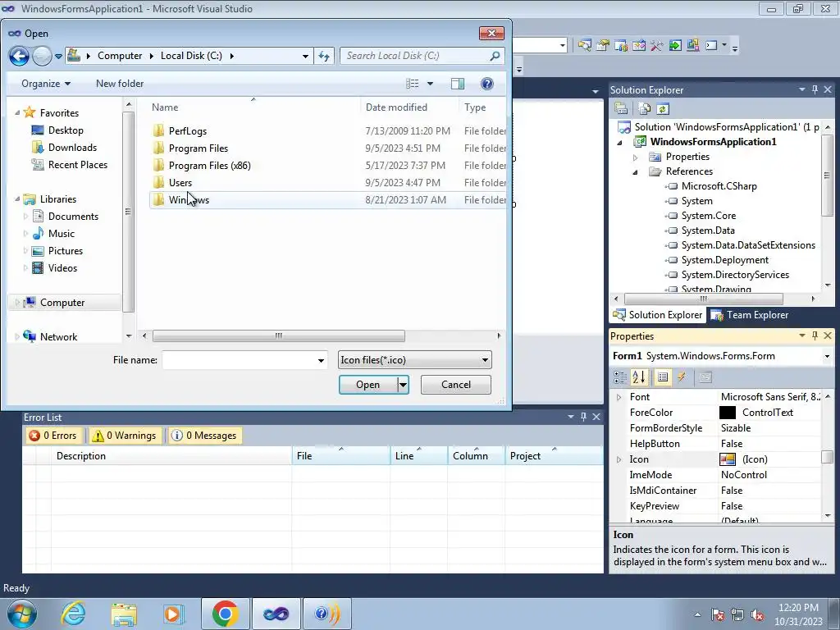Open Extension Manager from the toolbar
This screenshot has width=840, height=630.
692,46
